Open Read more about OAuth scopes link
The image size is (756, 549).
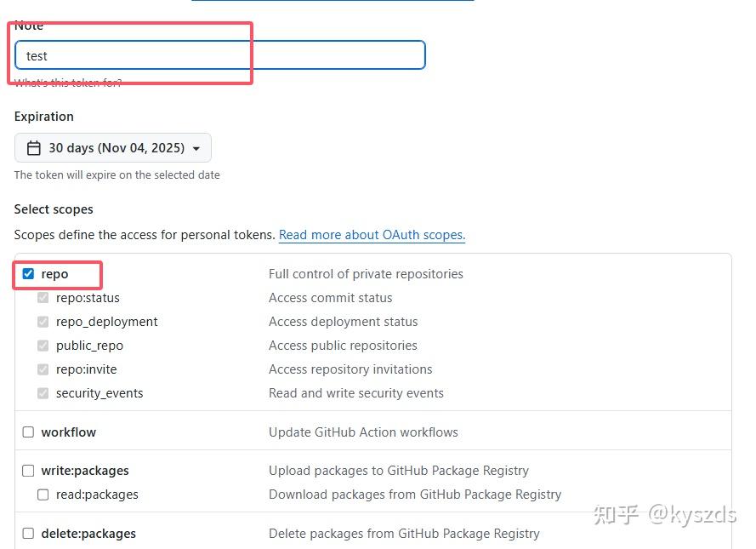coord(372,235)
